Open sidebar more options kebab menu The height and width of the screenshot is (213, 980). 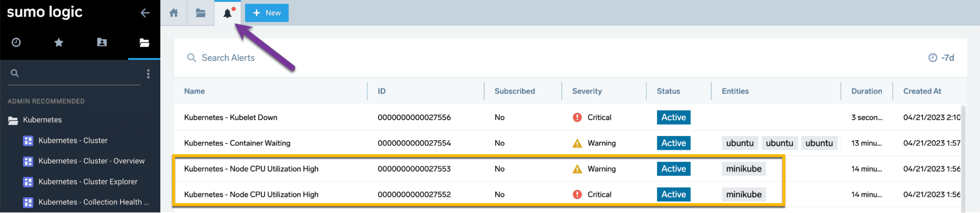coord(148,74)
